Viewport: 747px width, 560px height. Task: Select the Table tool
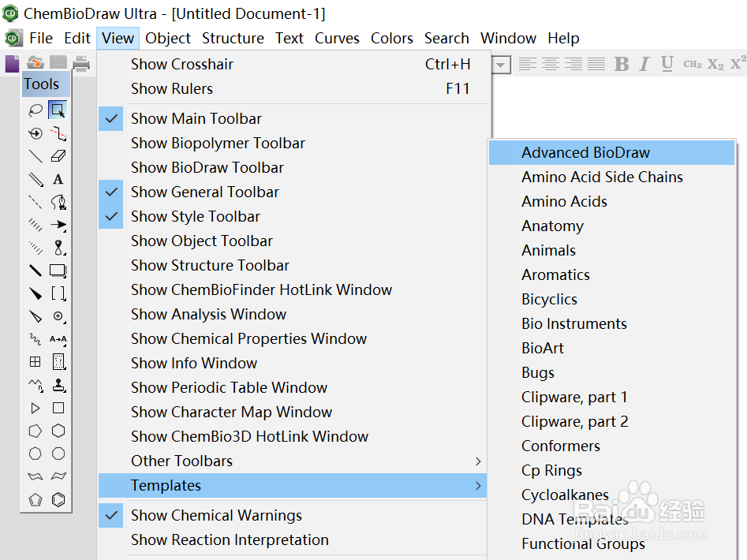35,362
